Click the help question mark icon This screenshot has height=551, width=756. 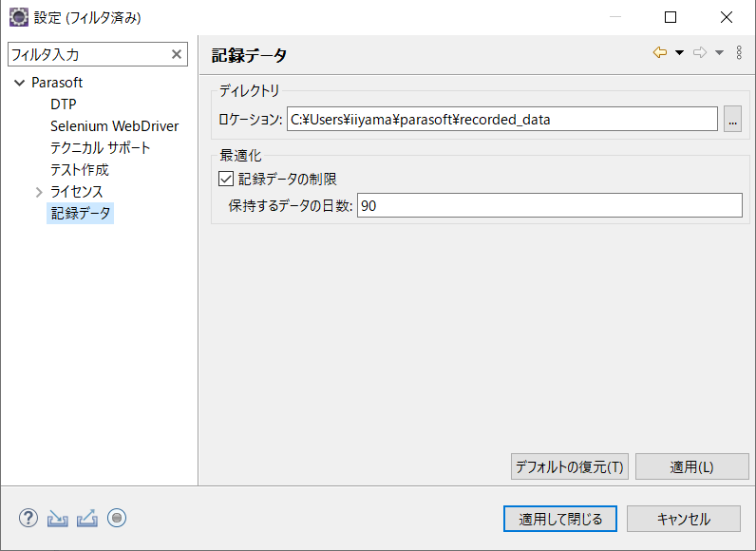[28, 518]
